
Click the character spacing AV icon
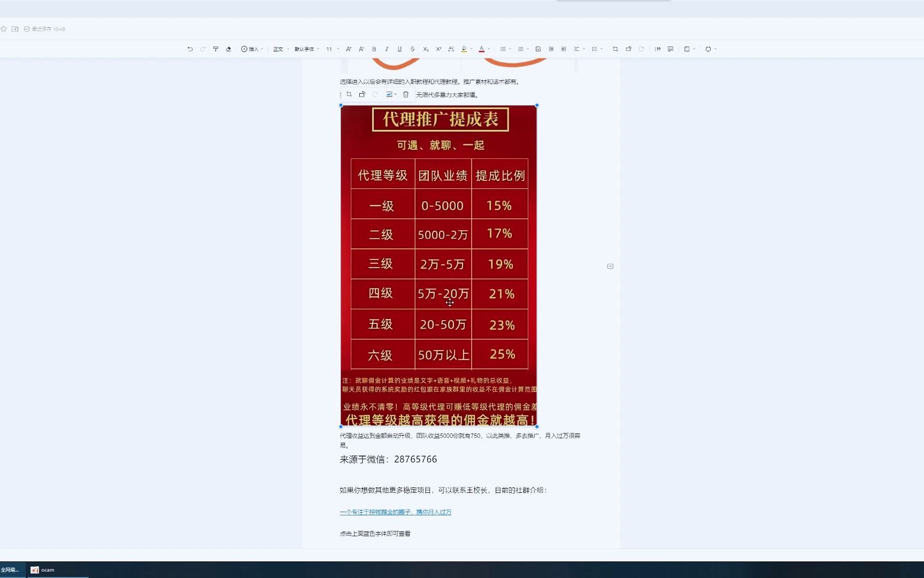pos(451,49)
